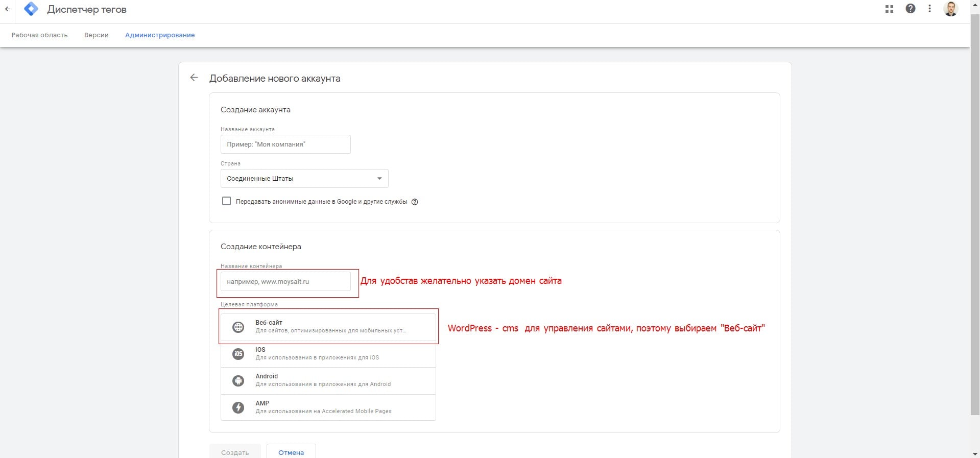
Task: Click the user profile avatar
Action: coord(950,9)
